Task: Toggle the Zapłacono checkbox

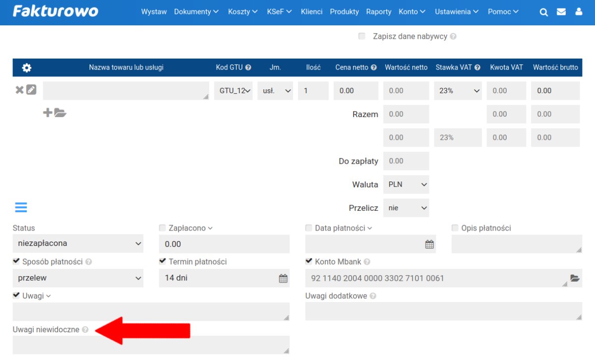Action: click(162, 228)
